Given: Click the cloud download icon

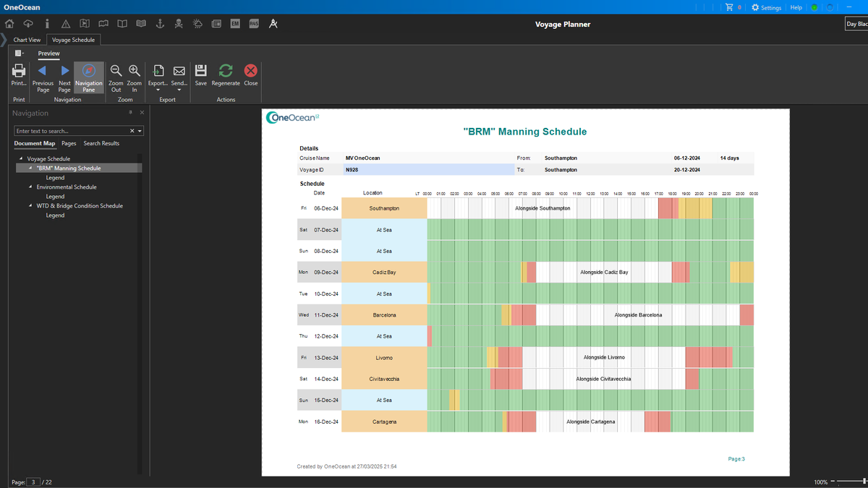Looking at the screenshot, I should pyautogui.click(x=28, y=24).
